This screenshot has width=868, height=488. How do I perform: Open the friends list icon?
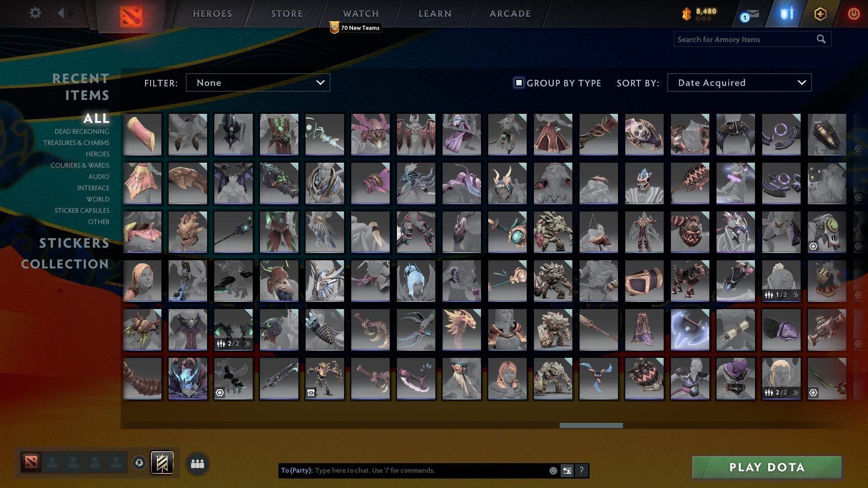(x=197, y=464)
